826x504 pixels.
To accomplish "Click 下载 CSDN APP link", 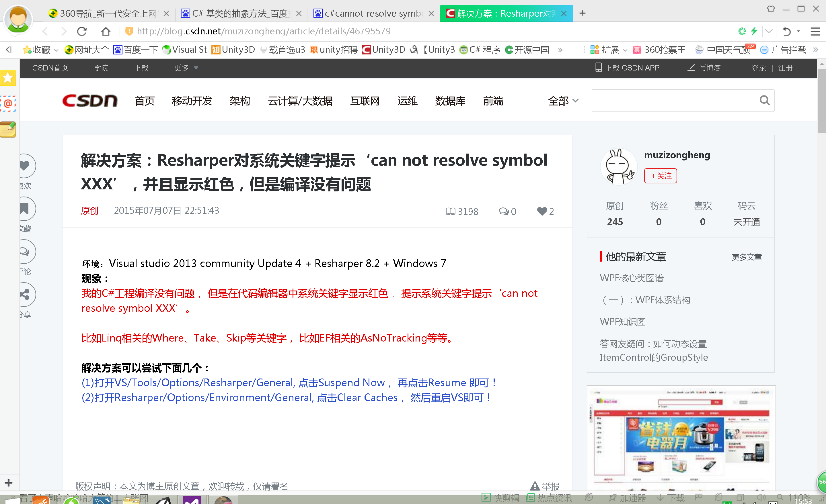I will click(627, 68).
